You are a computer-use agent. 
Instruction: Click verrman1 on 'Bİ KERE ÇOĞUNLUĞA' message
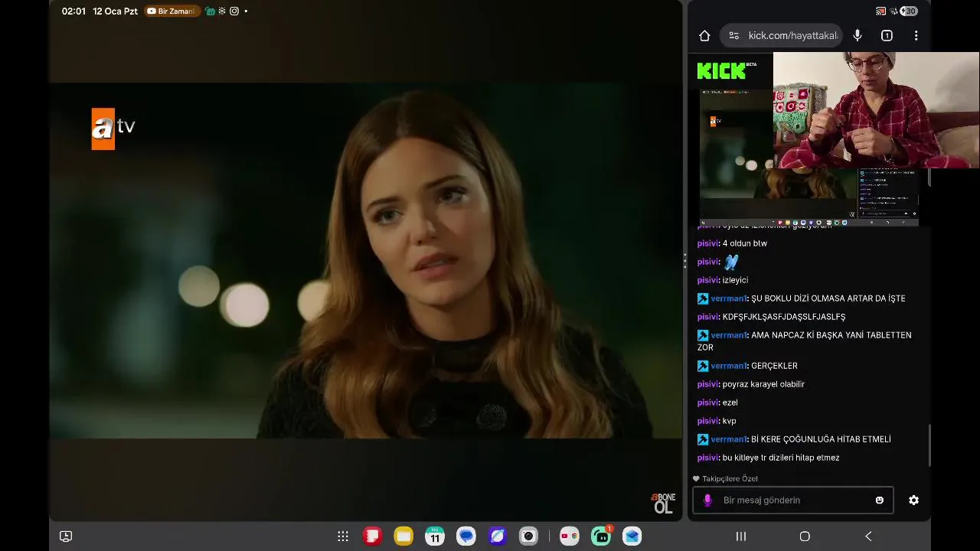click(x=729, y=439)
